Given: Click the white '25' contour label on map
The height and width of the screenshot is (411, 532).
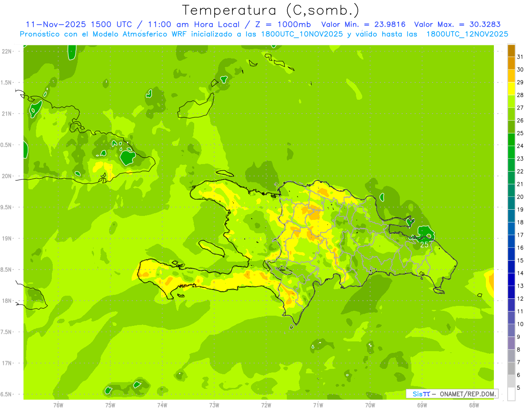Looking at the screenshot, I should tap(424, 244).
